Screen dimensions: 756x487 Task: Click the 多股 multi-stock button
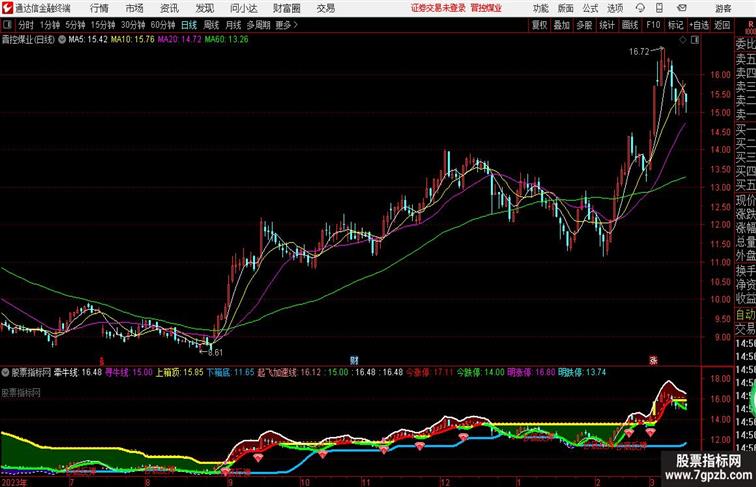[x=584, y=25]
